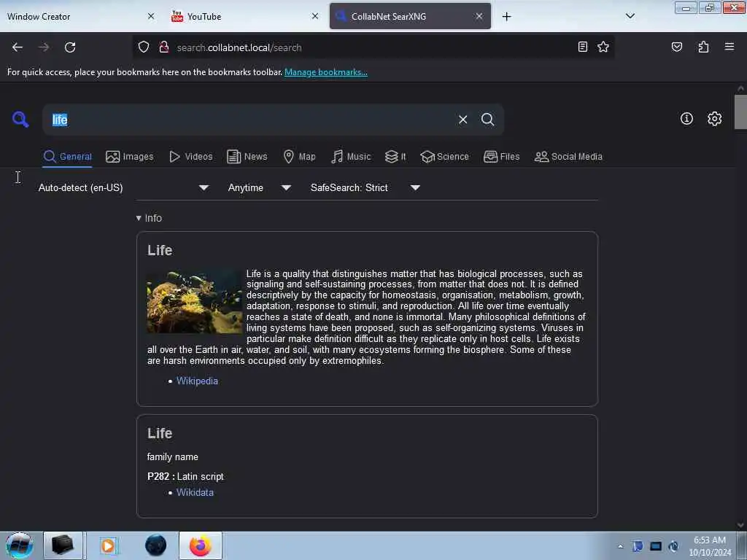
Task: Open the Wikidata link
Action: (195, 492)
